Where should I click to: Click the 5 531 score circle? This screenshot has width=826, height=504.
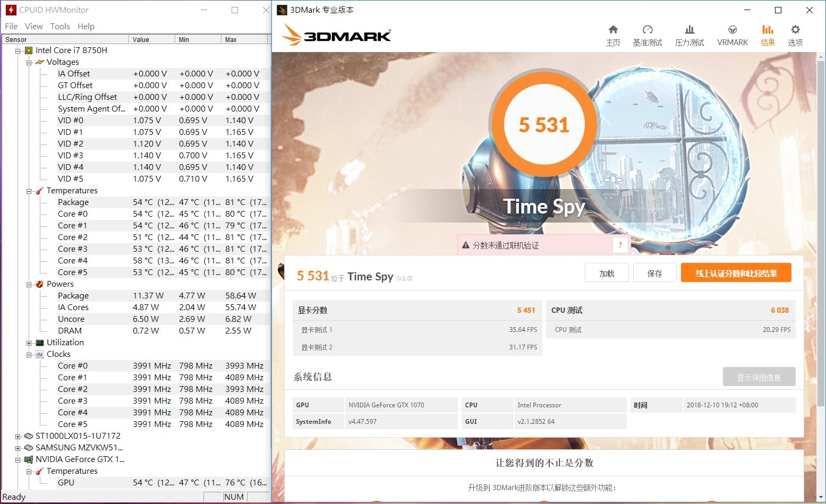tap(544, 125)
